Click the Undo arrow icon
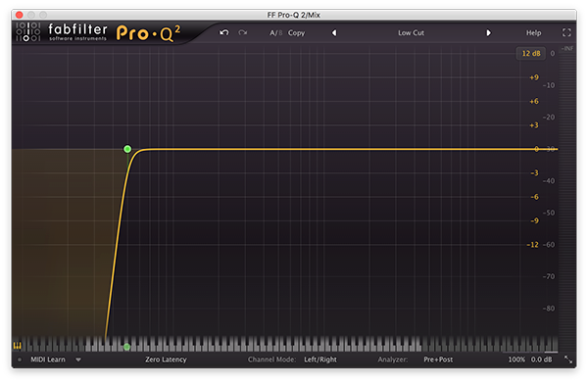Image resolution: width=588 pixels, height=382 pixels. [x=224, y=32]
